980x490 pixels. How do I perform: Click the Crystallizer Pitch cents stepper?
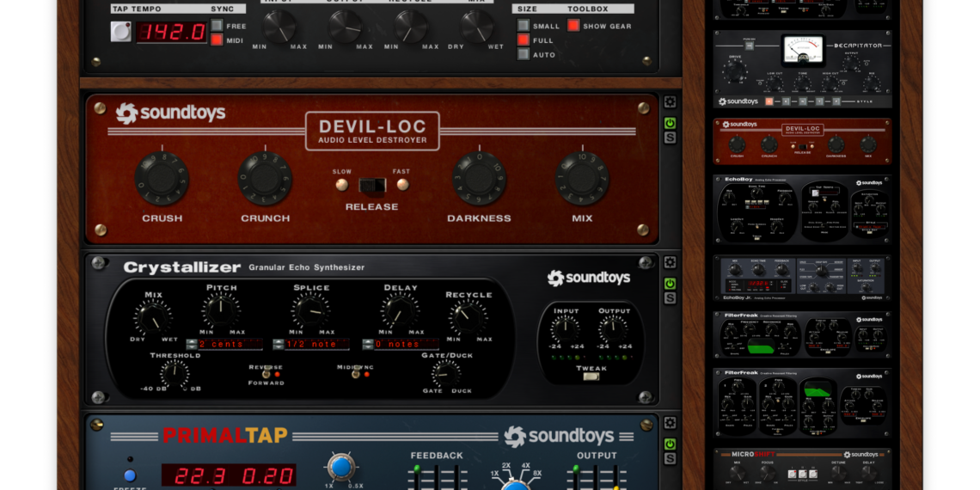[192, 344]
